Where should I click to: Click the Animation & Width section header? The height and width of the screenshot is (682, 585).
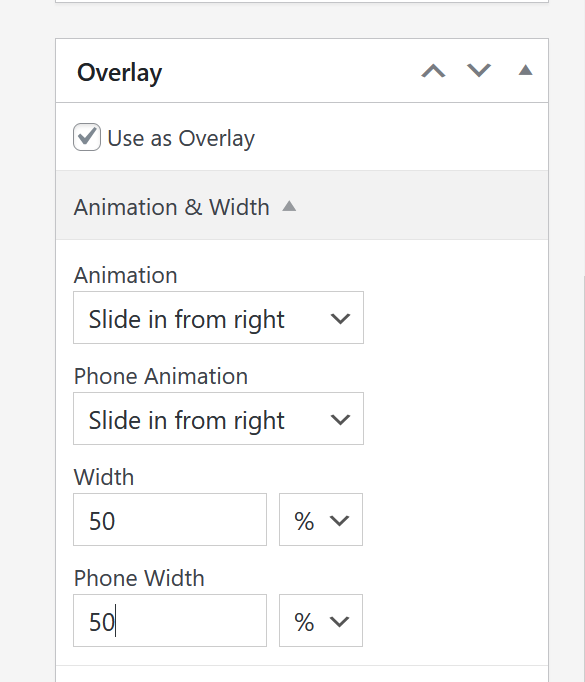(x=302, y=205)
